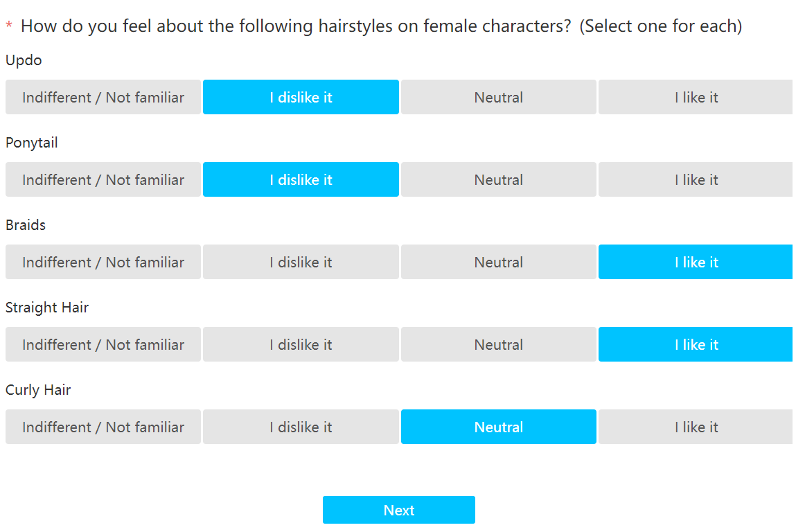Select 'Indifferent / Not familiar' for Updo
This screenshot has width=805, height=532.
(103, 97)
